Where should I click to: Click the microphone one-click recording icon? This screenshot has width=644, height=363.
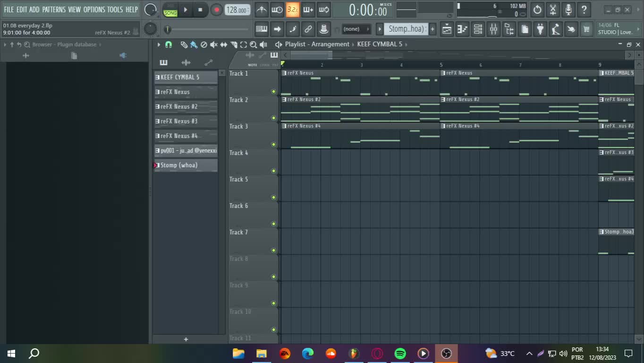click(568, 9)
